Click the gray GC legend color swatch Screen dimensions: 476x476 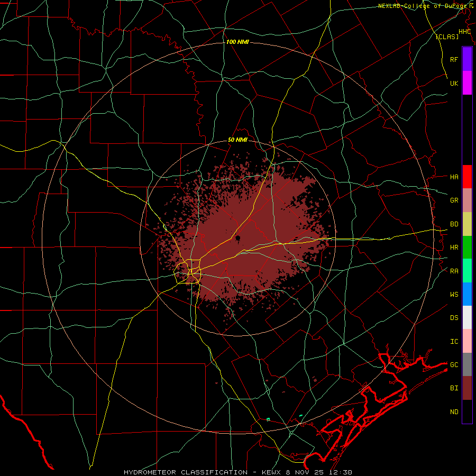click(467, 364)
